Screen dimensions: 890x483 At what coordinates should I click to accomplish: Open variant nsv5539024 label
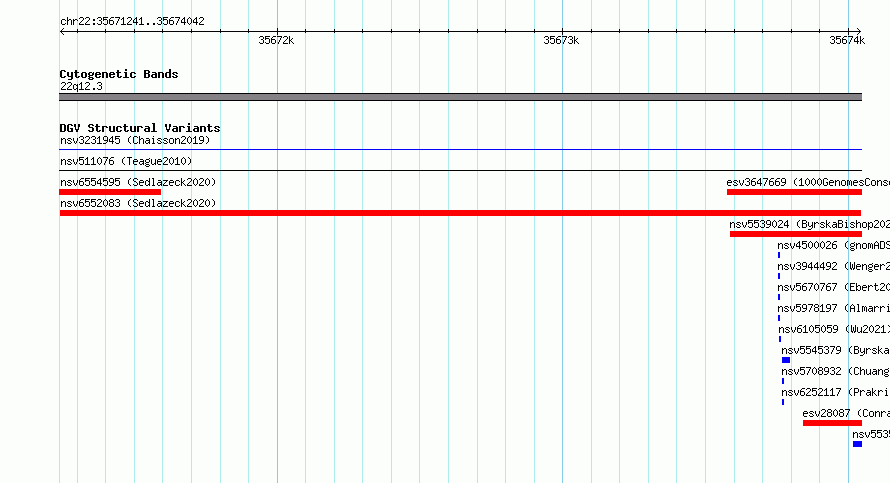point(809,224)
